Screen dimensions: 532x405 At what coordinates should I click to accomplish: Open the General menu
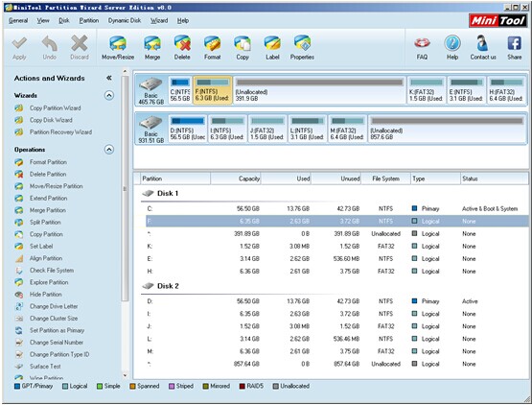tap(18, 21)
